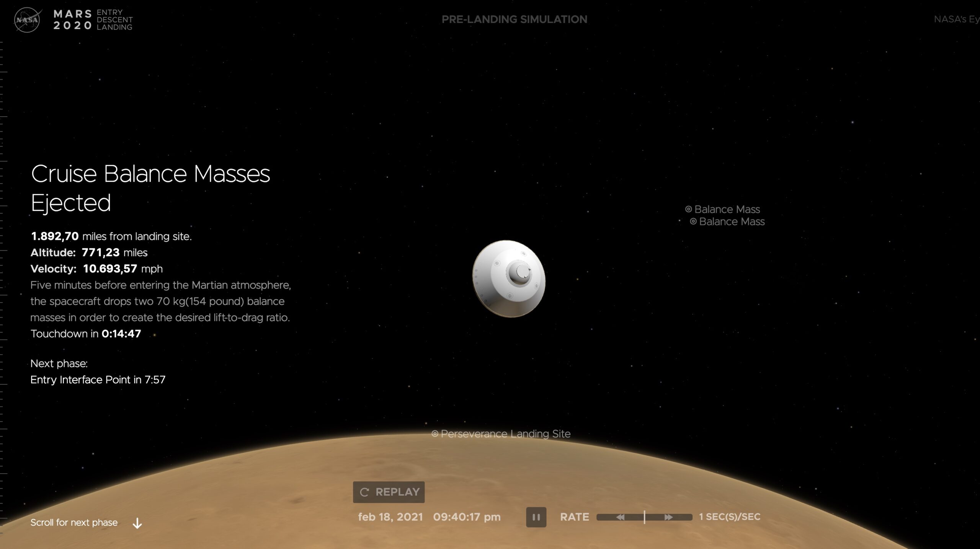
Task: Pause the simulation playback
Action: 536,517
